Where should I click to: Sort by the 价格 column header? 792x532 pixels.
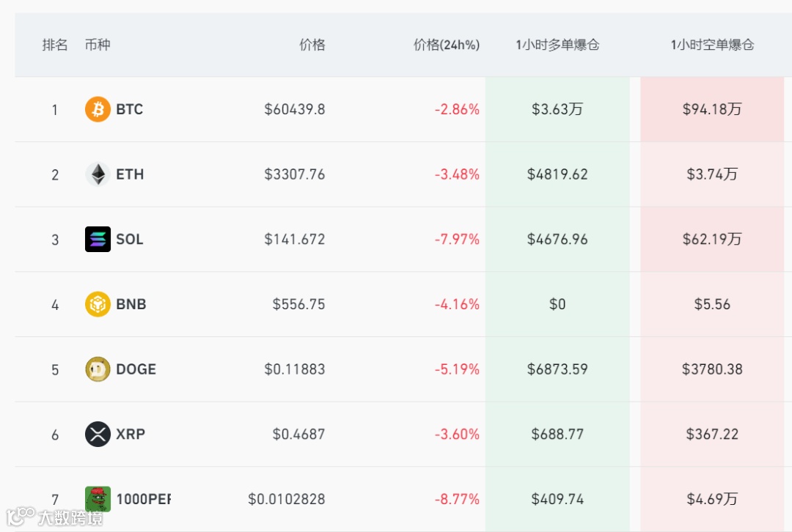(x=312, y=45)
